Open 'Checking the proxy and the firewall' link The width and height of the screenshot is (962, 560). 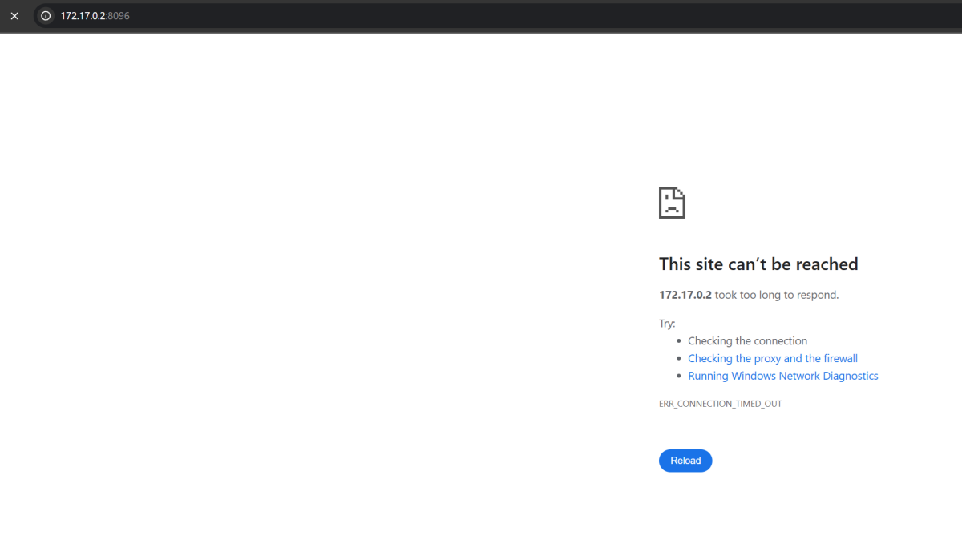click(x=773, y=358)
